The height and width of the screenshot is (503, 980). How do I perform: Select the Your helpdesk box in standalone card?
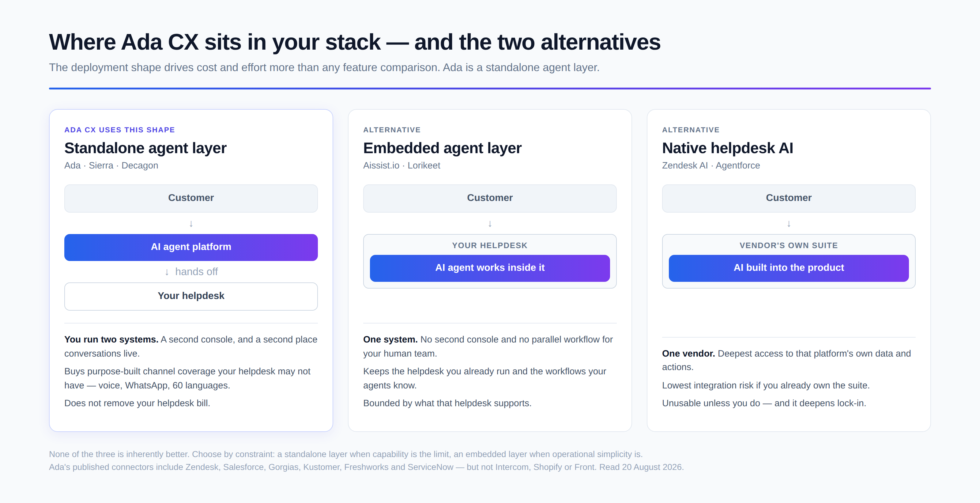tap(191, 297)
